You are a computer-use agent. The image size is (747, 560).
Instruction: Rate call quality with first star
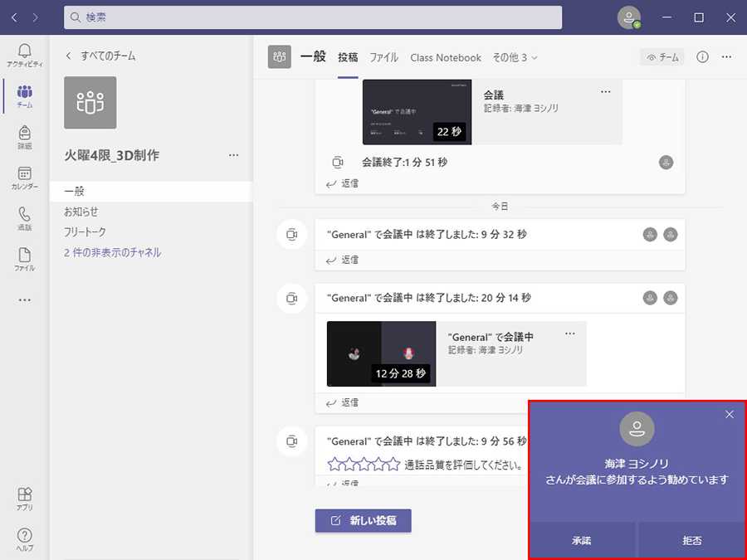tap(335, 464)
